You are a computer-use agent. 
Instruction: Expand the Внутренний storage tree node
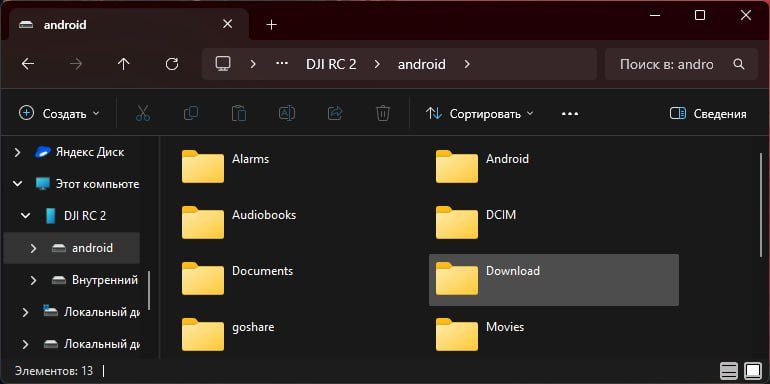coord(33,280)
